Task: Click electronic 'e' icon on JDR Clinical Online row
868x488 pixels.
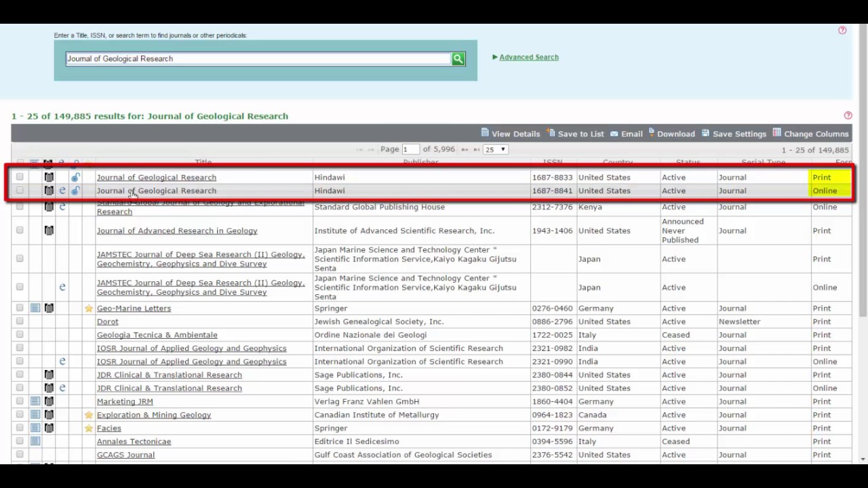Action: pyautogui.click(x=62, y=388)
